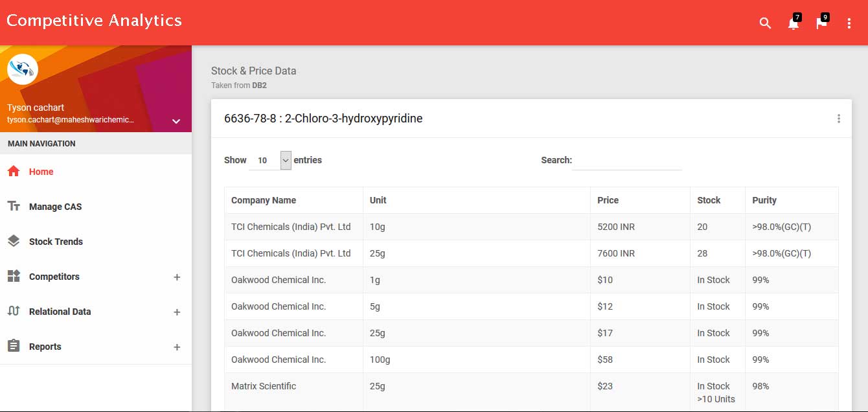Click the tyson.cachart email address text
This screenshot has height=412, width=868.
71,120
